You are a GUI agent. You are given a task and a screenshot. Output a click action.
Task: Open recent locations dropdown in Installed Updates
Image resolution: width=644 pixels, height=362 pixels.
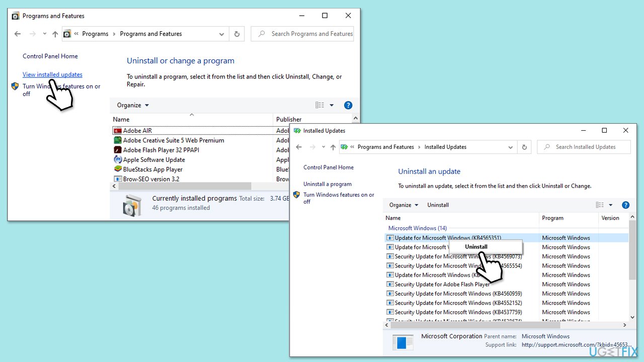tap(323, 147)
